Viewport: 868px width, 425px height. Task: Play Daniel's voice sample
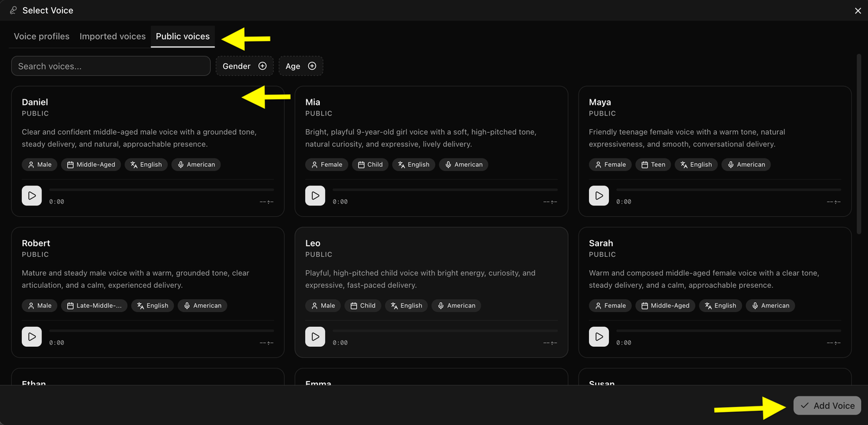coord(32,195)
